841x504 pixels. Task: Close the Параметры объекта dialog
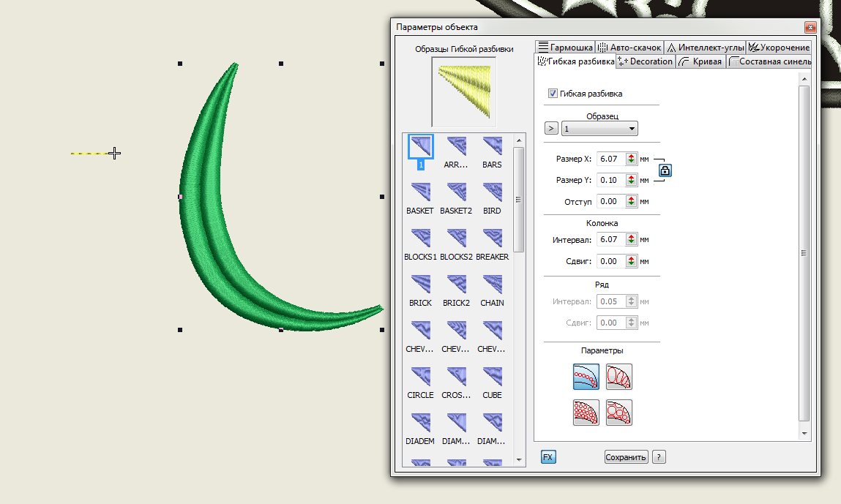tap(810, 27)
